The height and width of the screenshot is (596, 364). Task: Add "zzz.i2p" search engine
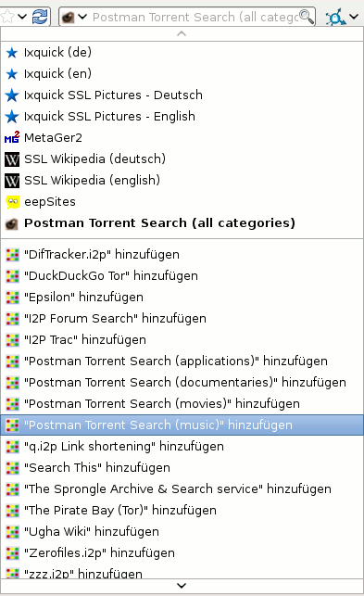pos(182,571)
